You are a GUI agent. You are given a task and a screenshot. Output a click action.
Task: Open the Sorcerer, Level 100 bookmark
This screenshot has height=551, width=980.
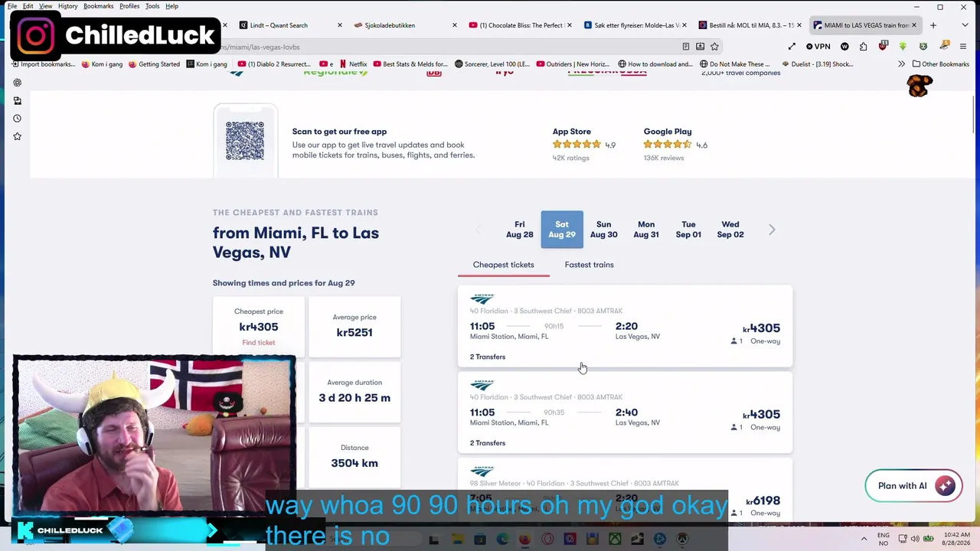[492, 64]
